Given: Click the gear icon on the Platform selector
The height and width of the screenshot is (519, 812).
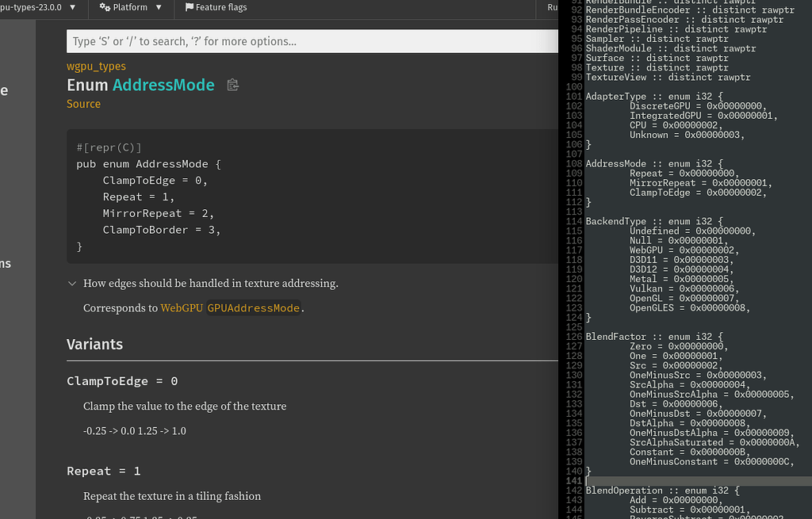Looking at the screenshot, I should tap(102, 7).
